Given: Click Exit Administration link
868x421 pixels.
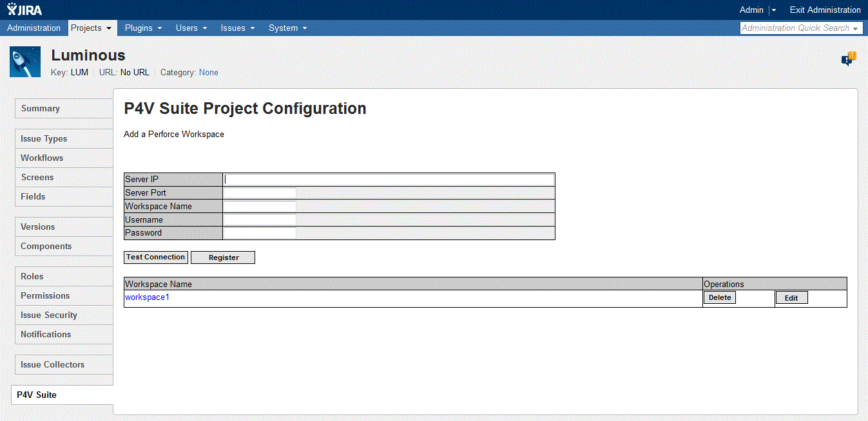Looking at the screenshot, I should [825, 10].
